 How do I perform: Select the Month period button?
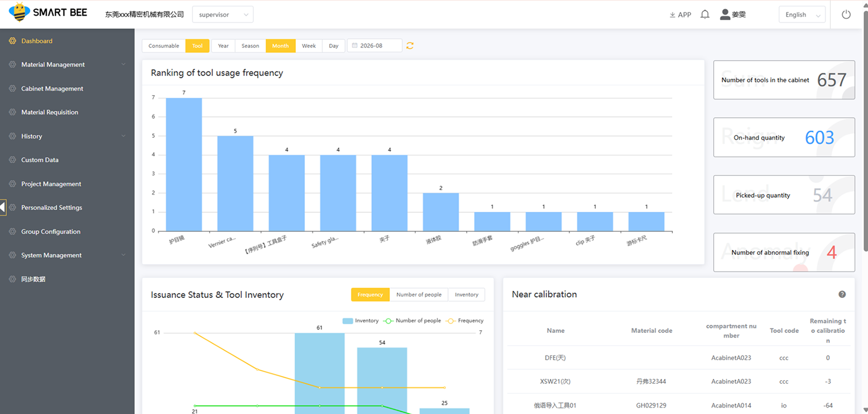(x=280, y=46)
